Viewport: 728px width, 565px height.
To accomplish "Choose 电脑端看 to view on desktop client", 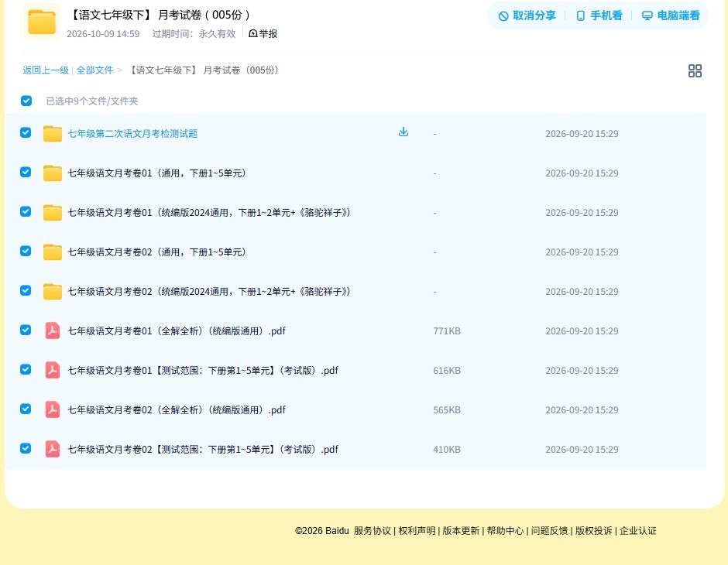I will point(671,15).
